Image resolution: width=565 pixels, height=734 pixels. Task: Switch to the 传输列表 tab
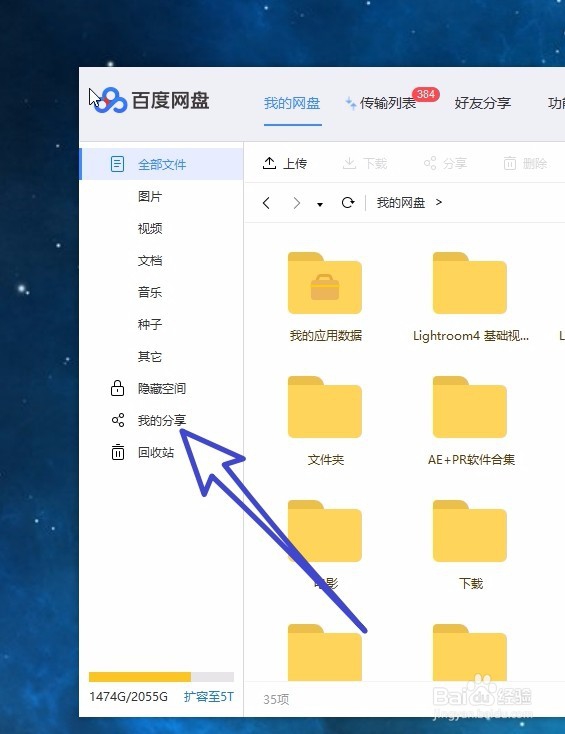tap(388, 103)
